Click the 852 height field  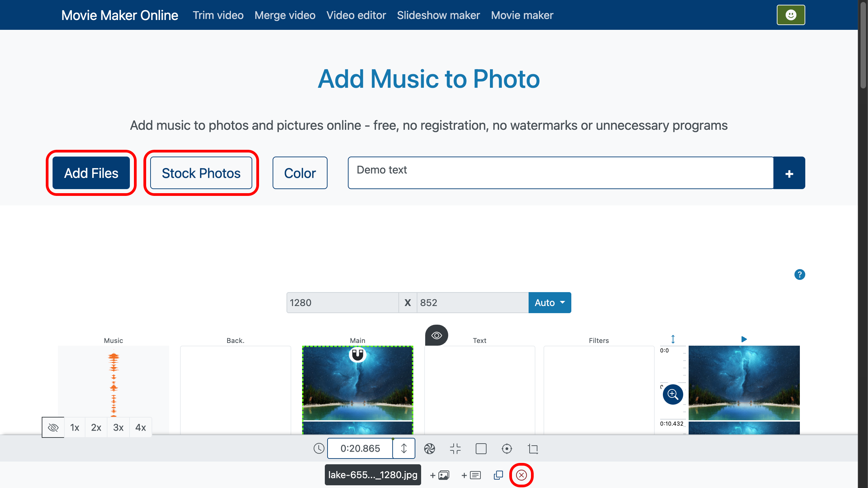coord(473,302)
